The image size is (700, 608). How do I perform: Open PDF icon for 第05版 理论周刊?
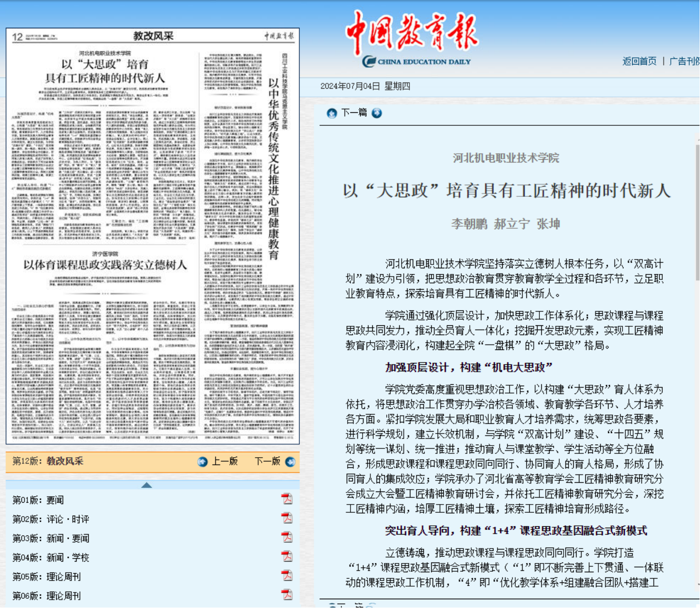287,576
